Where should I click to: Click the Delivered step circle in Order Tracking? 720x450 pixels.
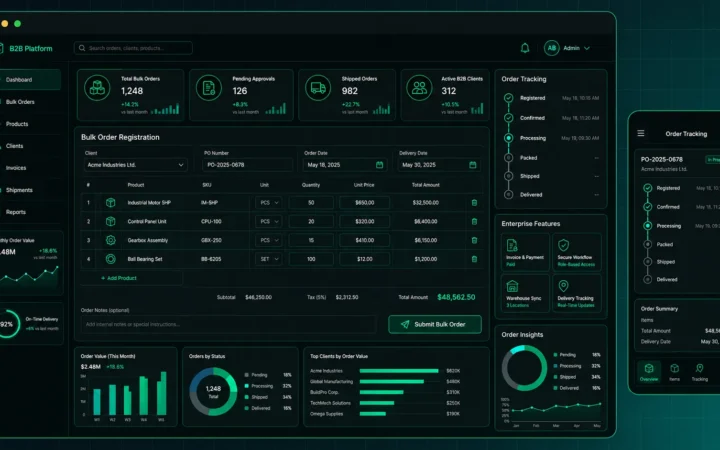[508, 195]
